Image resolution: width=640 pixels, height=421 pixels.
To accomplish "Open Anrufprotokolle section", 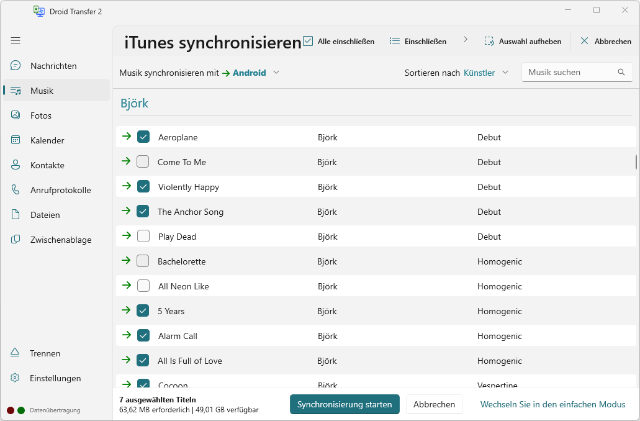I will 56,190.
